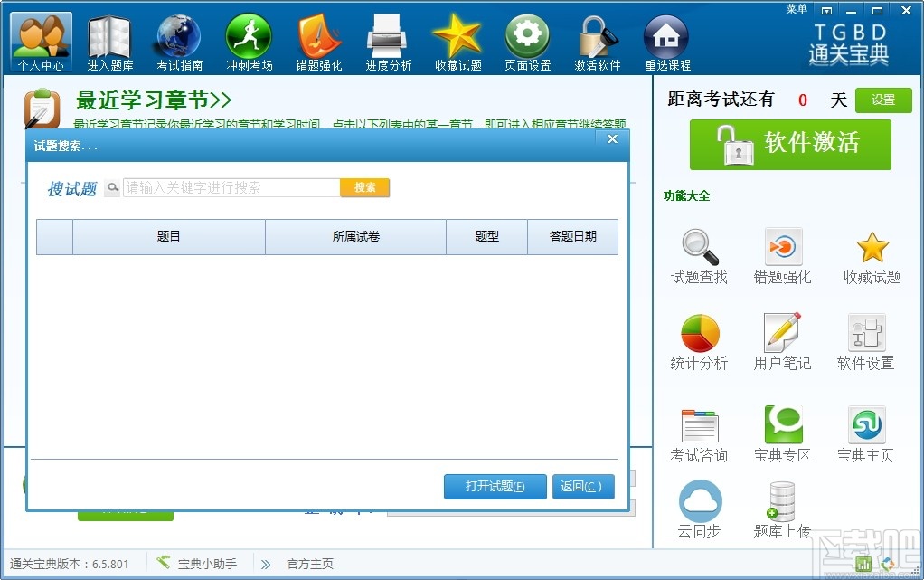This screenshot has width=924, height=580.
Task: Expand the 宝典小助手 chevron in status bar
Action: tap(262, 563)
